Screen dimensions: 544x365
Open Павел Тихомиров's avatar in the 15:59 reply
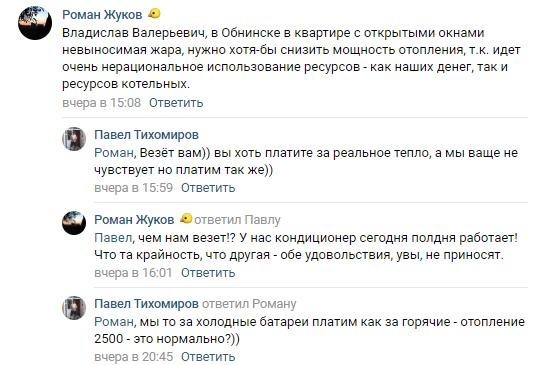coord(74,139)
